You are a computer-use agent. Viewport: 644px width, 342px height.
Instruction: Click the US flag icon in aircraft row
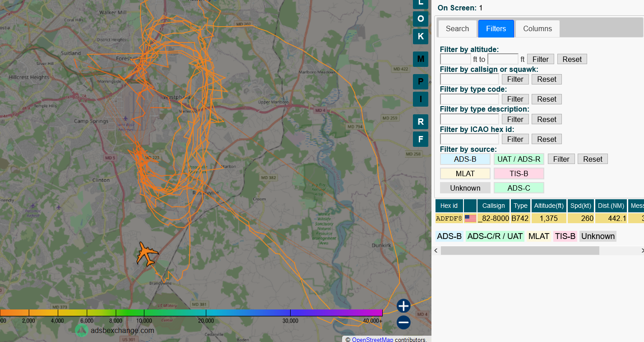pyautogui.click(x=470, y=218)
